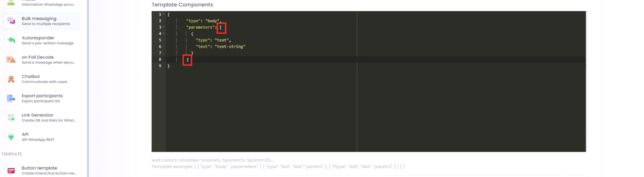Viewport: 644px width, 177px height.
Task: Click the Bulk messaging chat bubbles icon
Action: [11, 21]
